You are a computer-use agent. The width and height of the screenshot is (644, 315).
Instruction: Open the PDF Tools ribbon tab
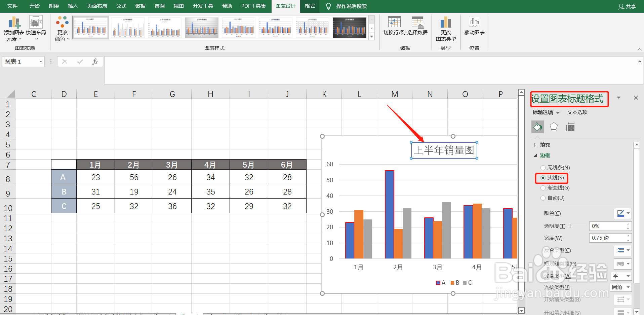(x=254, y=6)
